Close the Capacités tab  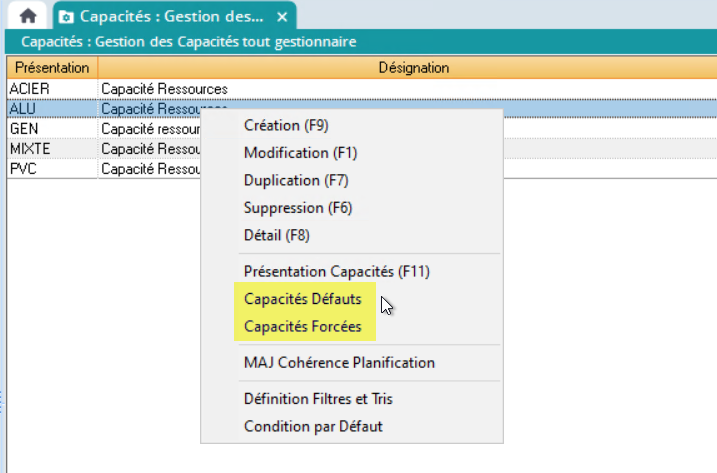click(283, 17)
